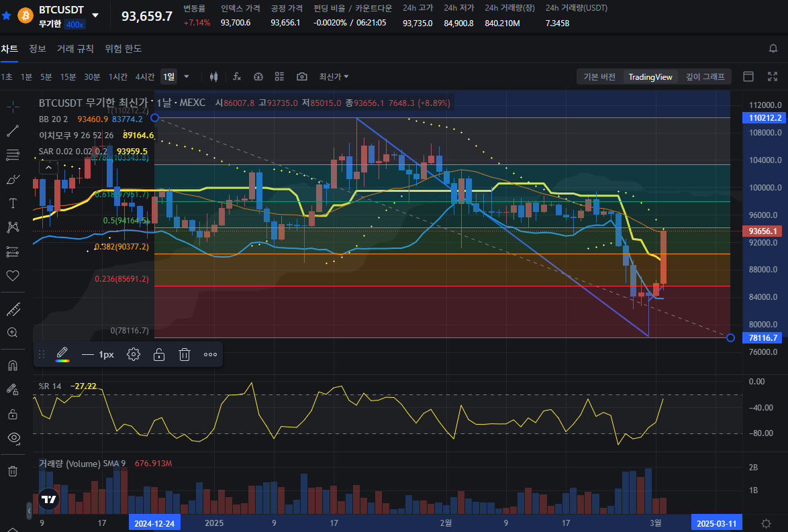788x532 pixels.
Task: Click the notification bell icon
Action: pyautogui.click(x=773, y=48)
